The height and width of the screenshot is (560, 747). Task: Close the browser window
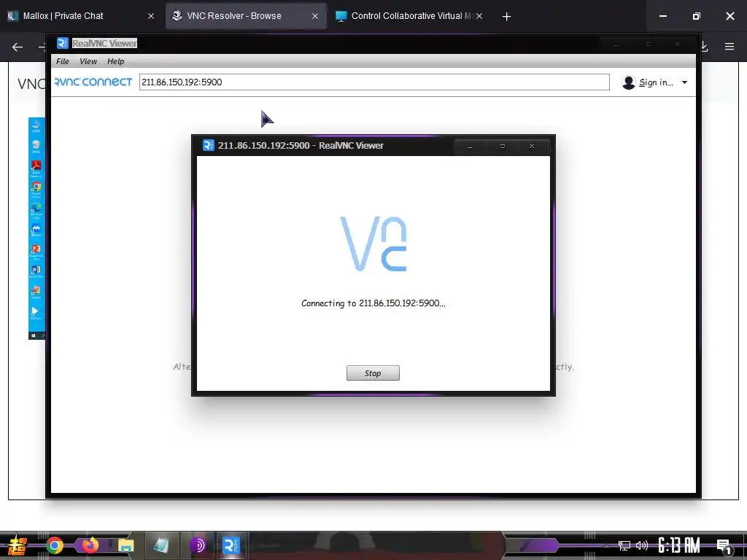coord(729,16)
